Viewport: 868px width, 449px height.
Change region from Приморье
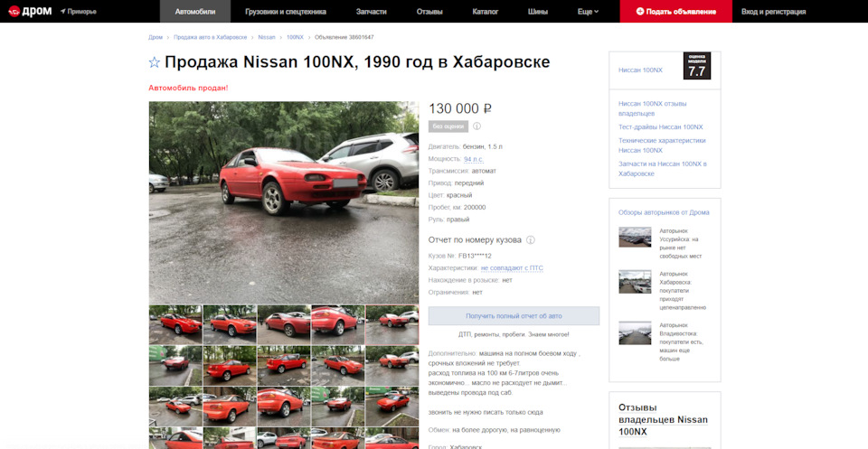click(79, 12)
